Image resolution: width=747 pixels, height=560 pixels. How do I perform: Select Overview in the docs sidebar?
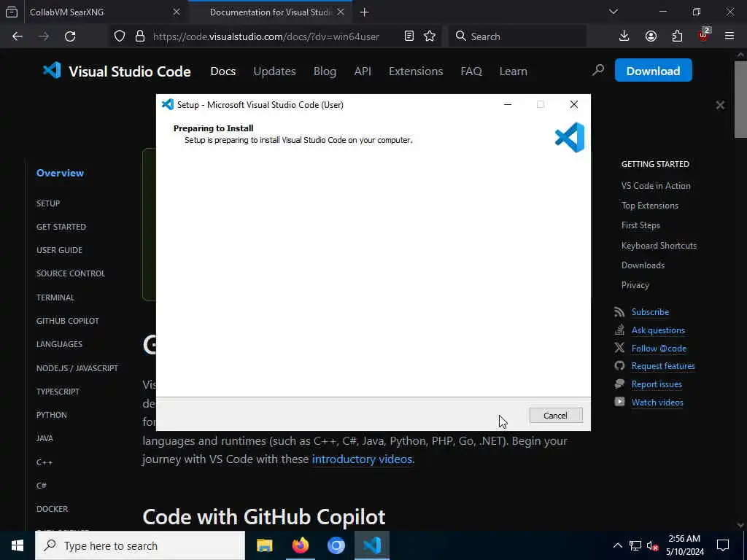click(60, 173)
